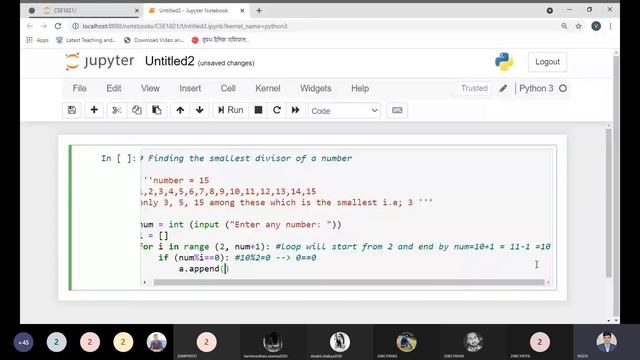Interrupt the kernel with the stop icon

pos(258,110)
